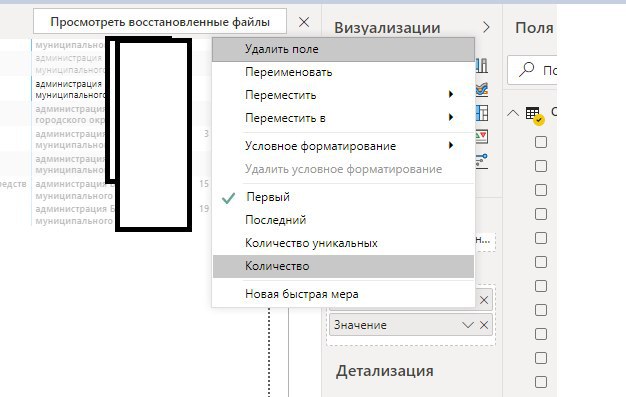Select the ribbon chart visual icon

[482, 89]
